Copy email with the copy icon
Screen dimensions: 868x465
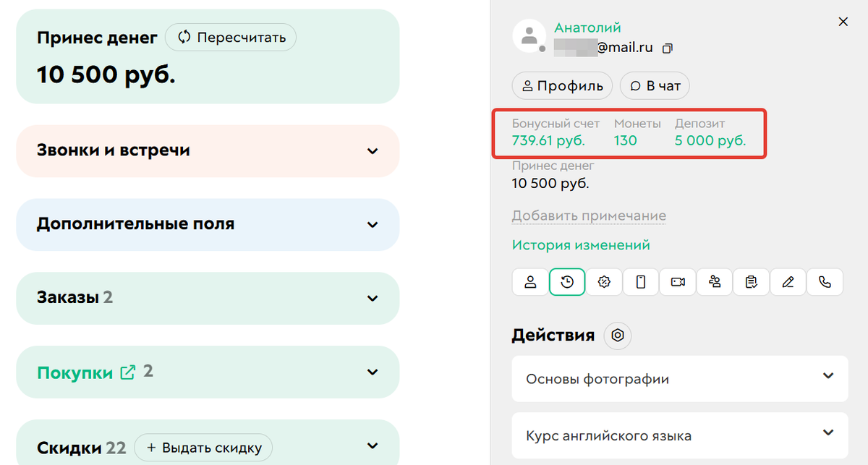coord(667,47)
